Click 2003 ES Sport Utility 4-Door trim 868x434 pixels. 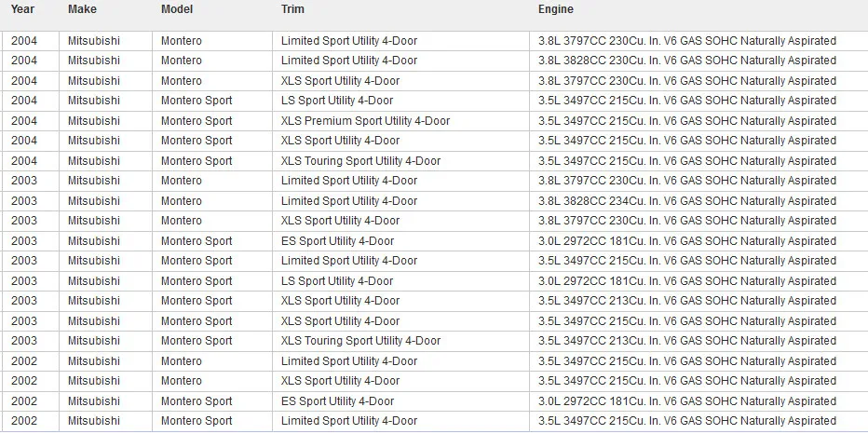coord(338,241)
